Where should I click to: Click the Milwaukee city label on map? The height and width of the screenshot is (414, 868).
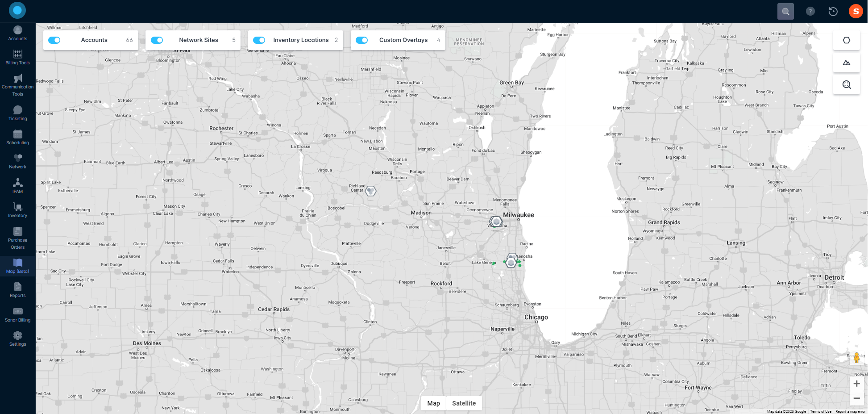tap(519, 215)
